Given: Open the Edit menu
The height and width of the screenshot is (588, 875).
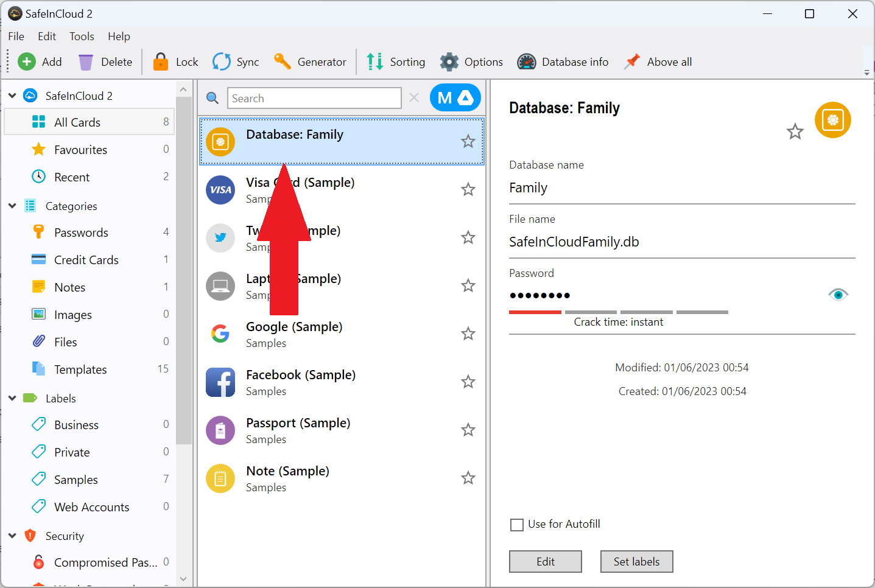Looking at the screenshot, I should [x=47, y=37].
